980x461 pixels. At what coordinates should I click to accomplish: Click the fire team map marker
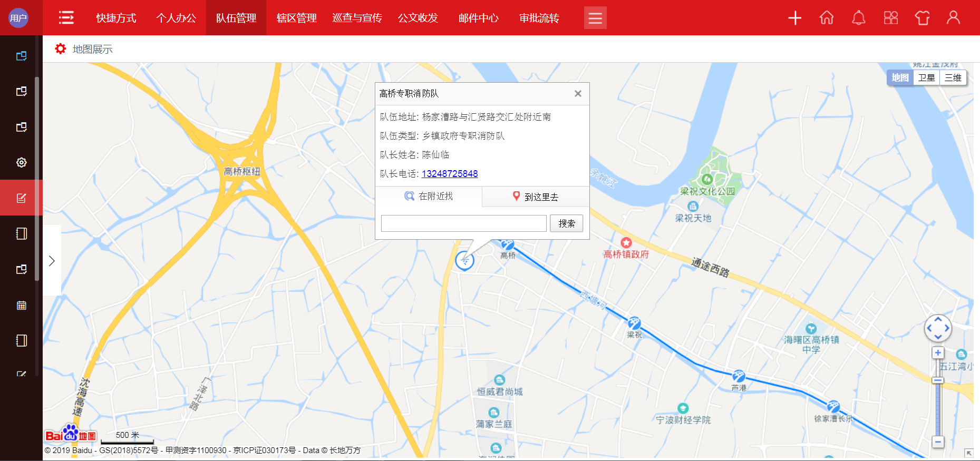(x=464, y=260)
